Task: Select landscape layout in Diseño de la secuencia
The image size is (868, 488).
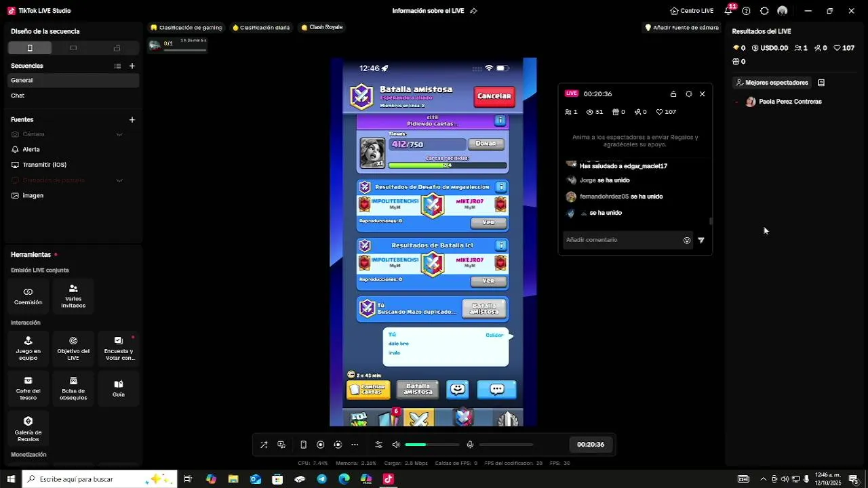Action: coord(73,48)
